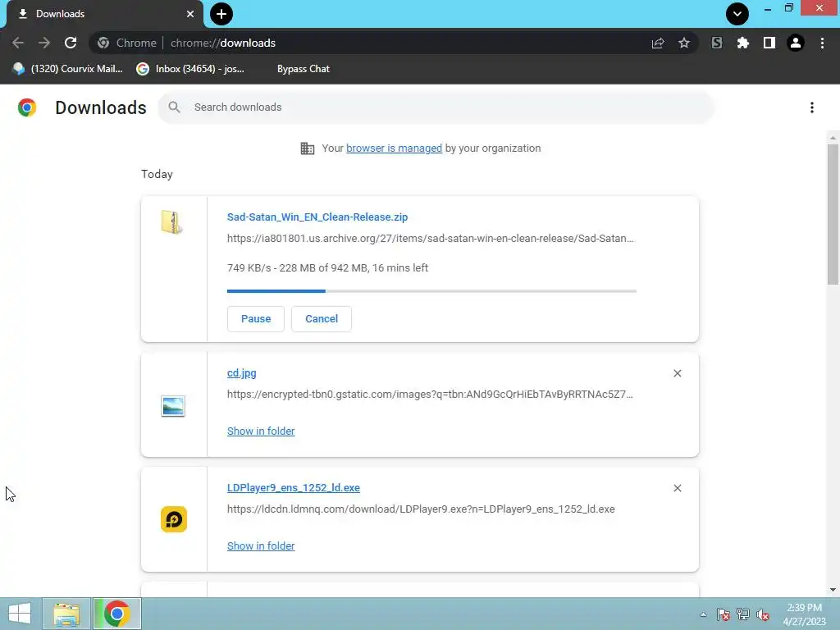
Task: Click the forward navigation arrow
Action: click(x=44, y=43)
